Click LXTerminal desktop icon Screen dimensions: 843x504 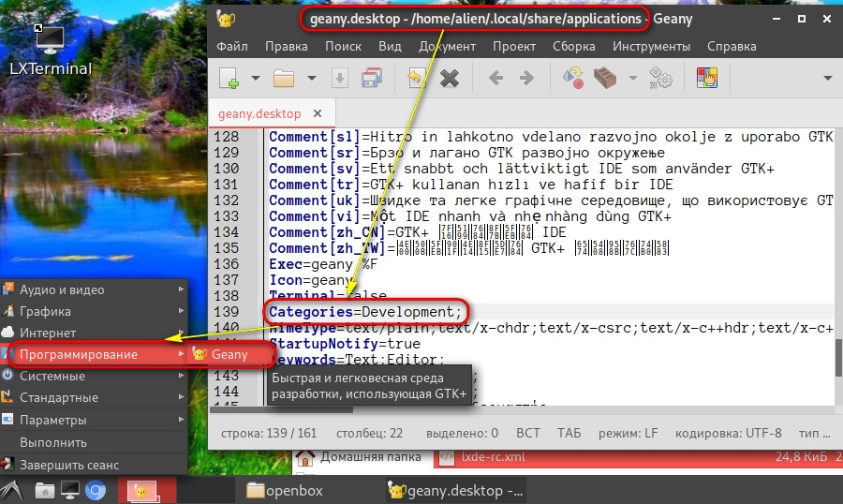[50, 52]
